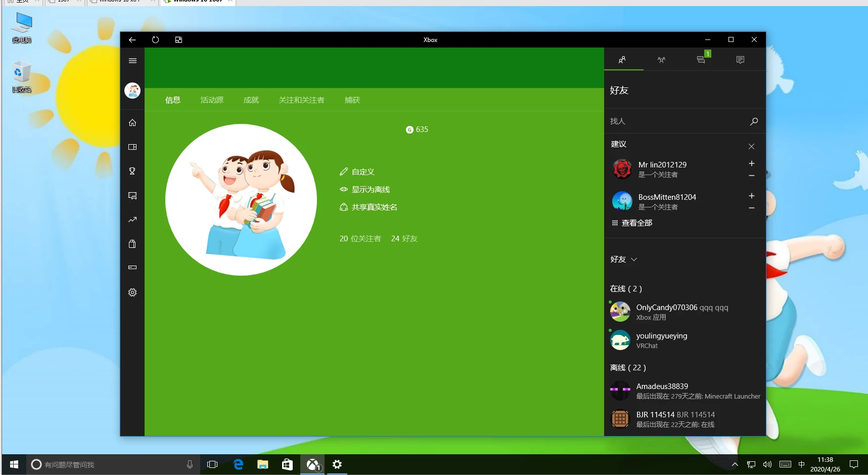The height and width of the screenshot is (475, 868).
Task: Click the 635 gamerscore
Action: 417,129
